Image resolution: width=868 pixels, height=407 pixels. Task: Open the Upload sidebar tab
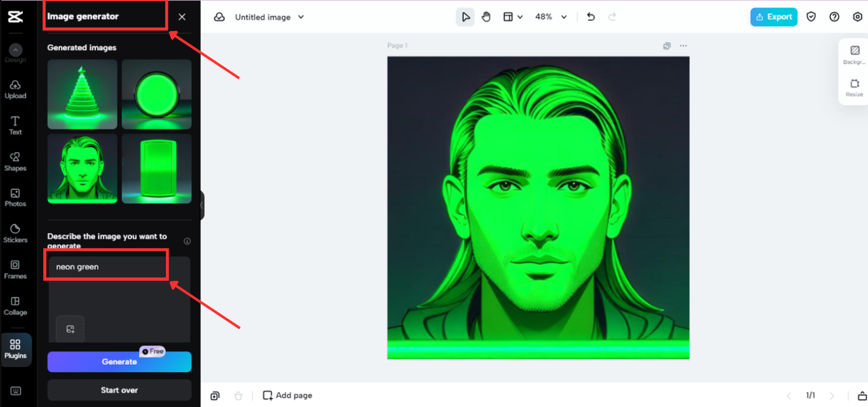pos(16,90)
